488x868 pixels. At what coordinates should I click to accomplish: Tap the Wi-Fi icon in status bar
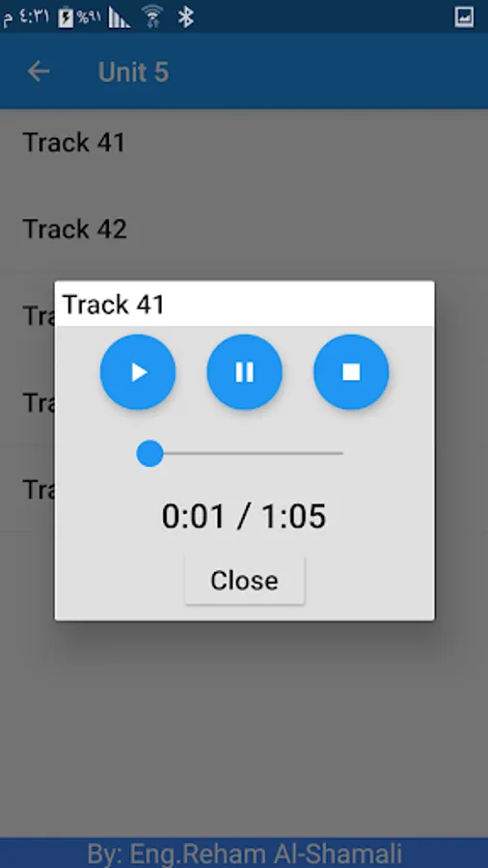point(151,16)
